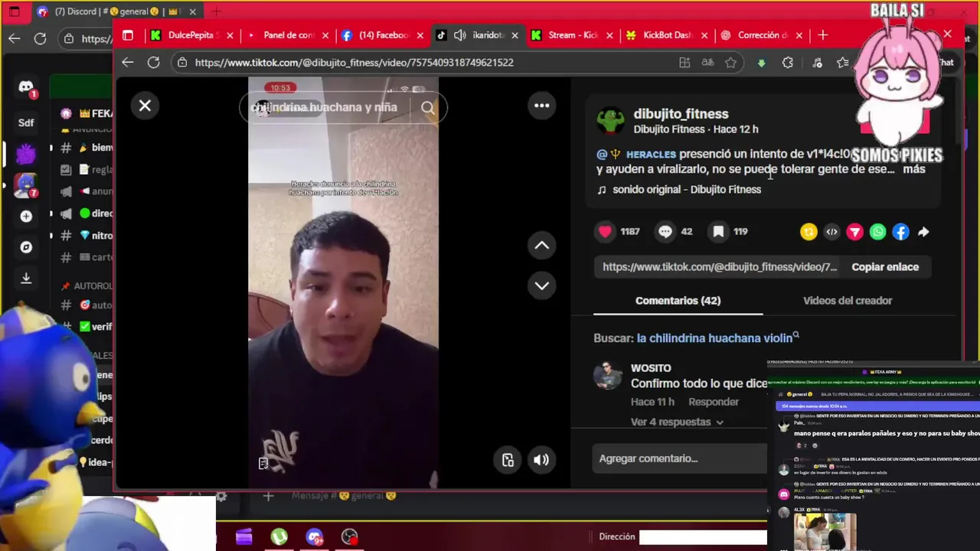
Task: Click the floating player icon beside the volume
Action: point(508,460)
